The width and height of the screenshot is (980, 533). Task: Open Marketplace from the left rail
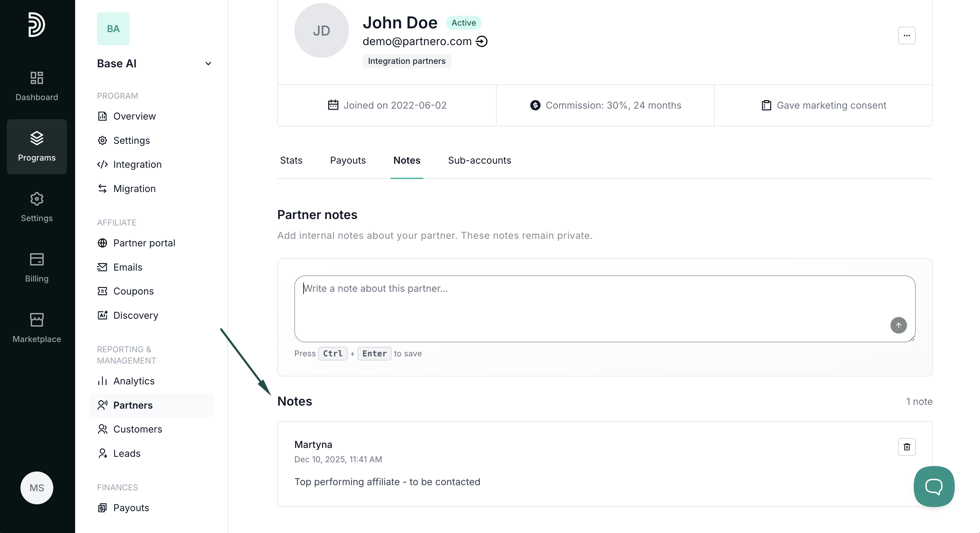click(x=37, y=328)
